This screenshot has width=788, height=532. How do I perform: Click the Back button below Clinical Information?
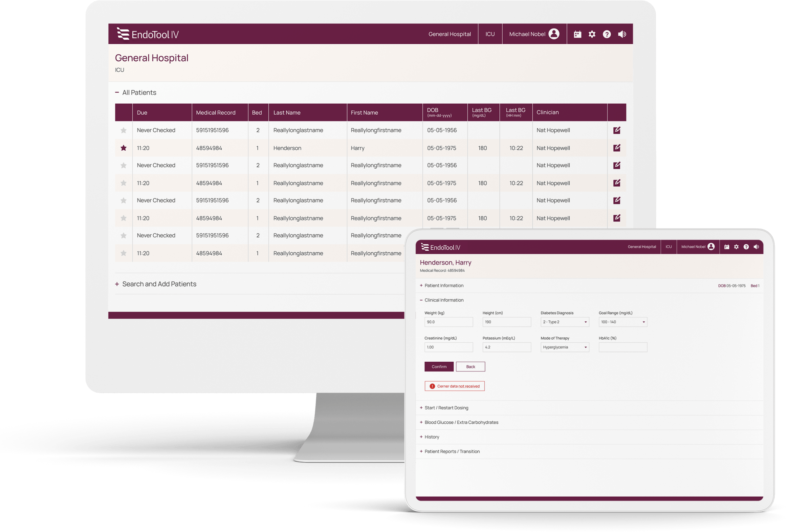click(471, 366)
